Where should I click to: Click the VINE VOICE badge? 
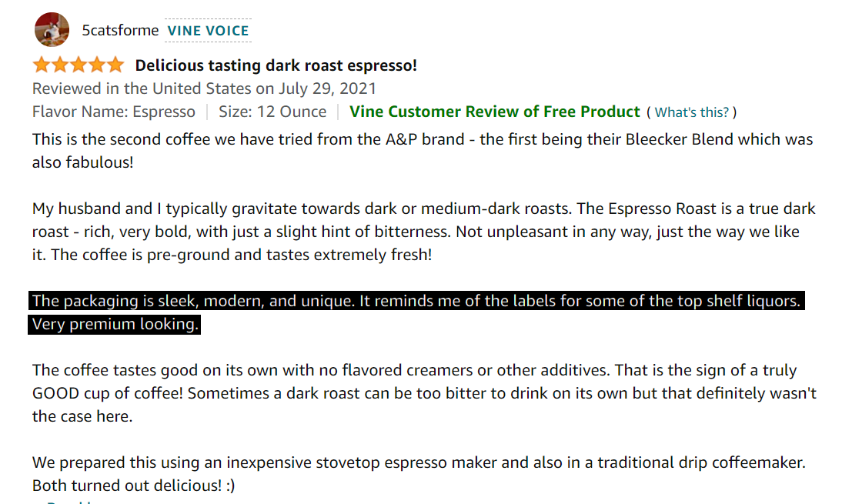click(208, 31)
